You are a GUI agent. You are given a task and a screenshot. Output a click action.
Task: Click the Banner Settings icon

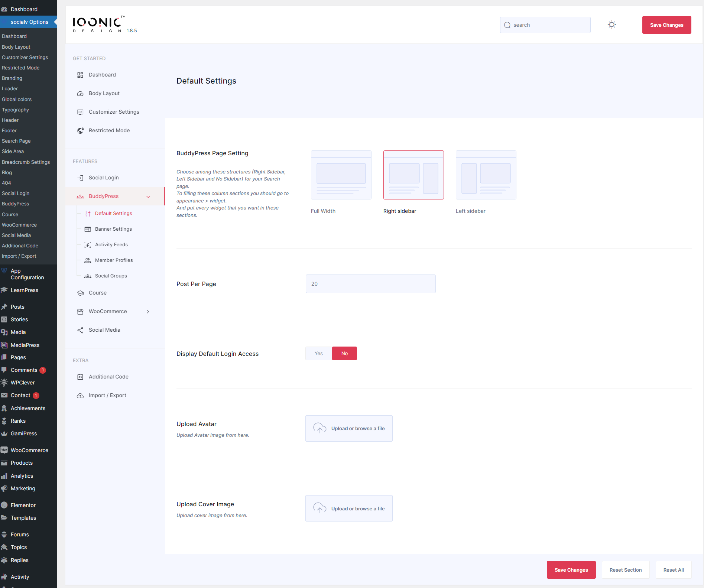pos(88,229)
